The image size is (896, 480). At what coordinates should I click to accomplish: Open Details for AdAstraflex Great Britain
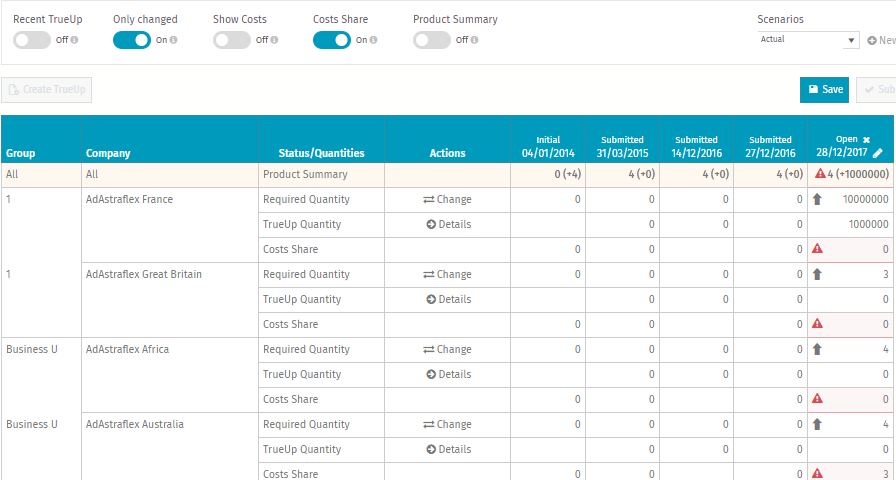tap(447, 299)
